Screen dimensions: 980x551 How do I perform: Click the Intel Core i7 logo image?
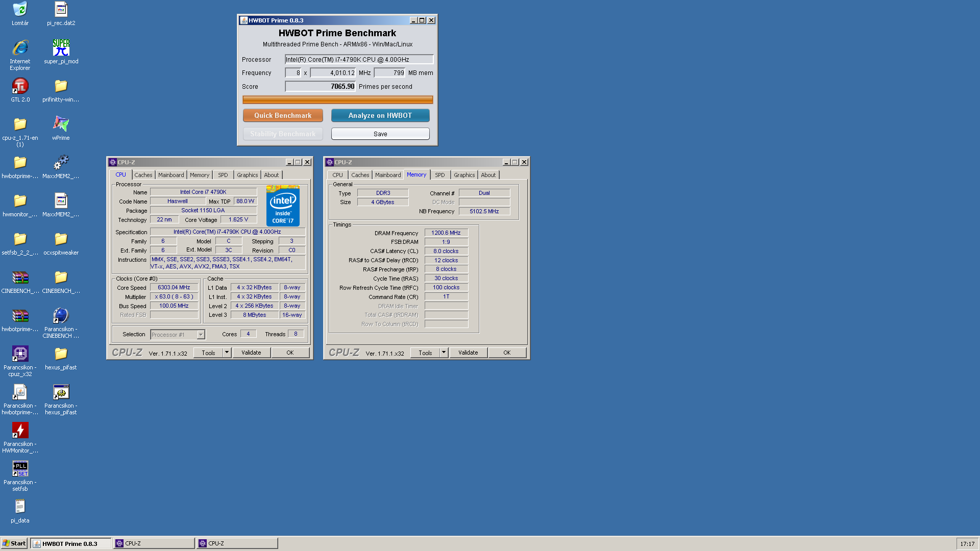point(283,206)
